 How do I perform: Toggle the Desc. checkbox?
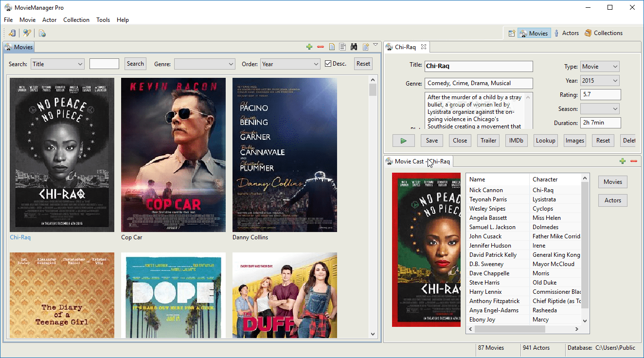click(x=328, y=64)
